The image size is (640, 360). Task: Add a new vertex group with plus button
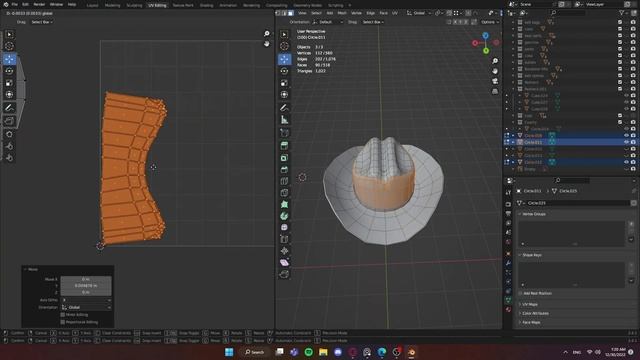(x=631, y=224)
